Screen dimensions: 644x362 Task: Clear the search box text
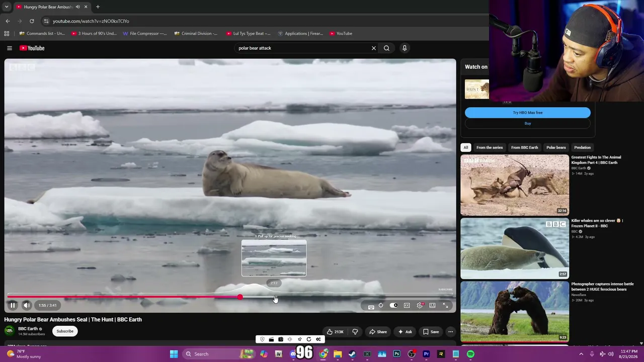(x=374, y=48)
